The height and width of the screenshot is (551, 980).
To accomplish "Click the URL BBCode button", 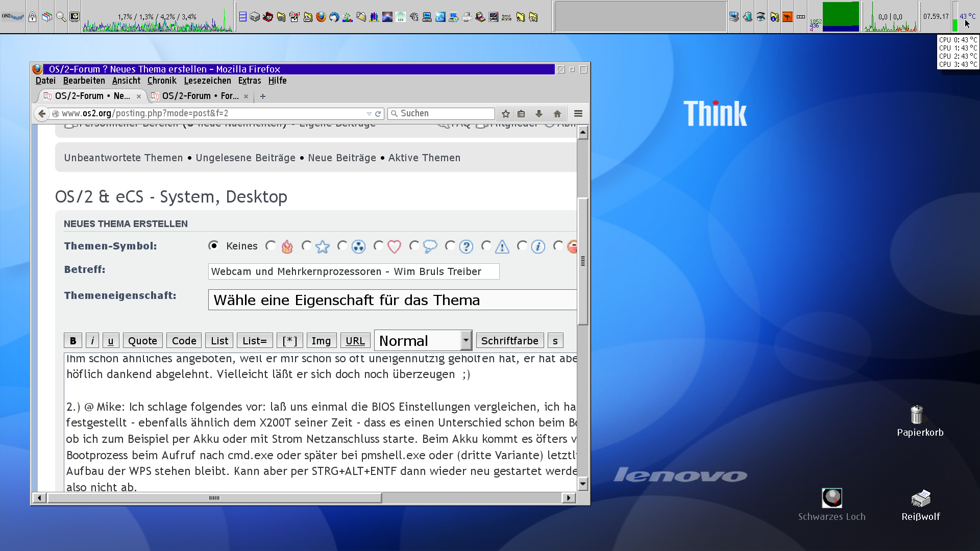I will (355, 341).
